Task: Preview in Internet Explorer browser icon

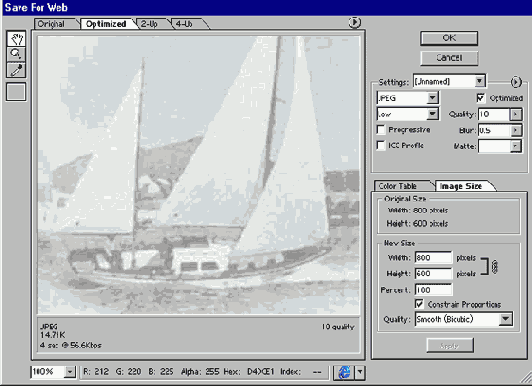Action: coord(344,372)
